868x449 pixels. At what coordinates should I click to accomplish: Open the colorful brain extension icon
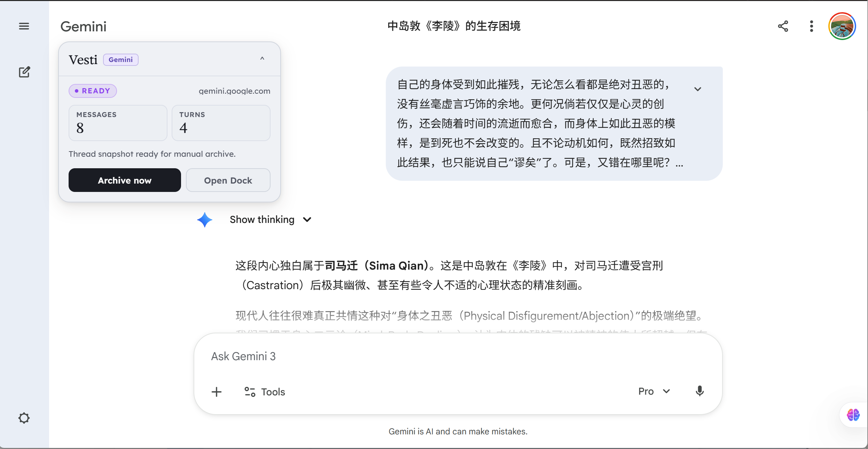[x=853, y=415]
